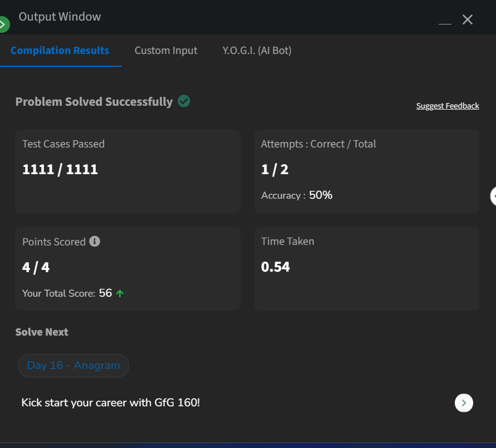Click the Suggest Feedback link
Image resolution: width=496 pixels, height=448 pixels.
447,106
